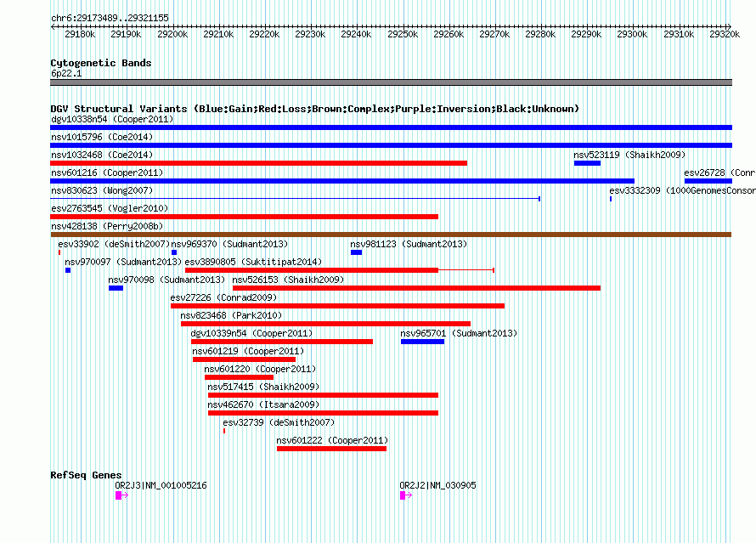
Task: Open the esv3890805 (Suktitipat2014) label
Action: 253,262
